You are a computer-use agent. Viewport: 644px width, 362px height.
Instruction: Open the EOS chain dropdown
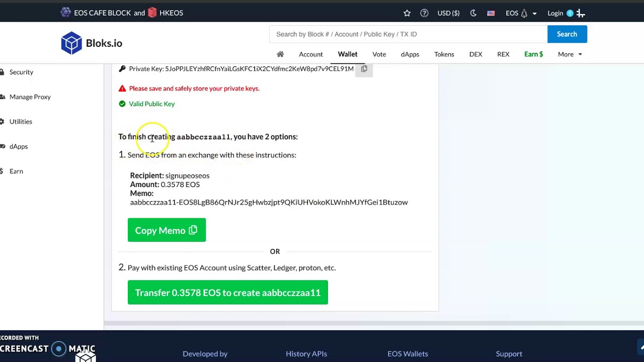(521, 13)
